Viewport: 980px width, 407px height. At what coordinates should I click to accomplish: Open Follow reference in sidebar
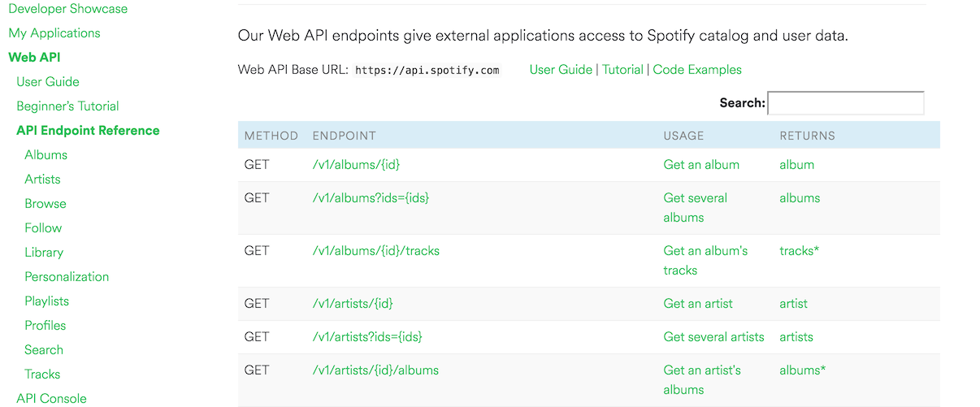click(x=43, y=228)
